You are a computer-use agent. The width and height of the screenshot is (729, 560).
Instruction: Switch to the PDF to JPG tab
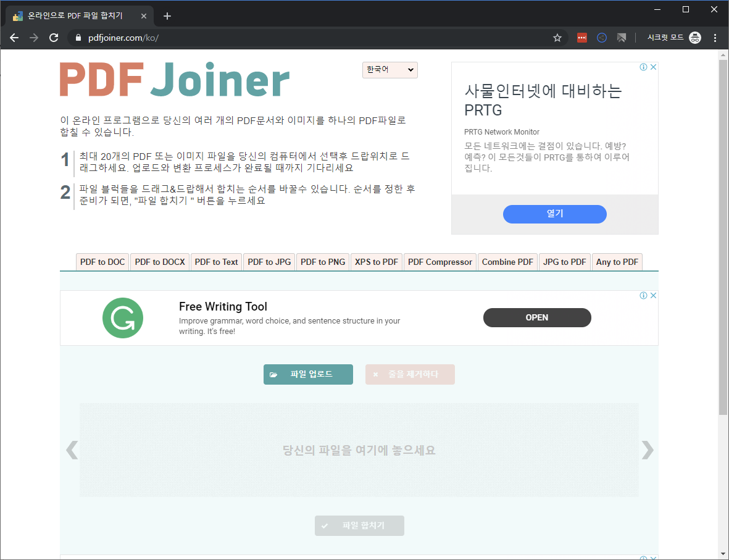(269, 262)
